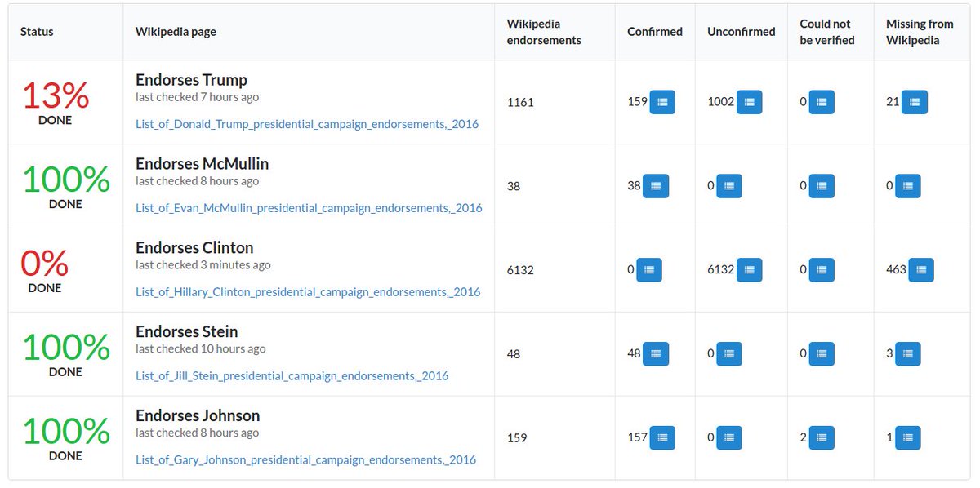Open Could not be verified list for McMullin
This screenshot has height=488, width=980.
[822, 186]
